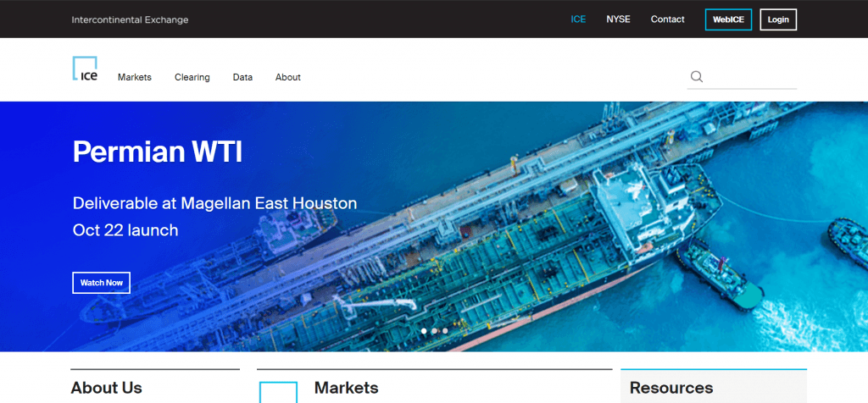
Task: Click the square icon beside Markets heading
Action: click(x=278, y=392)
